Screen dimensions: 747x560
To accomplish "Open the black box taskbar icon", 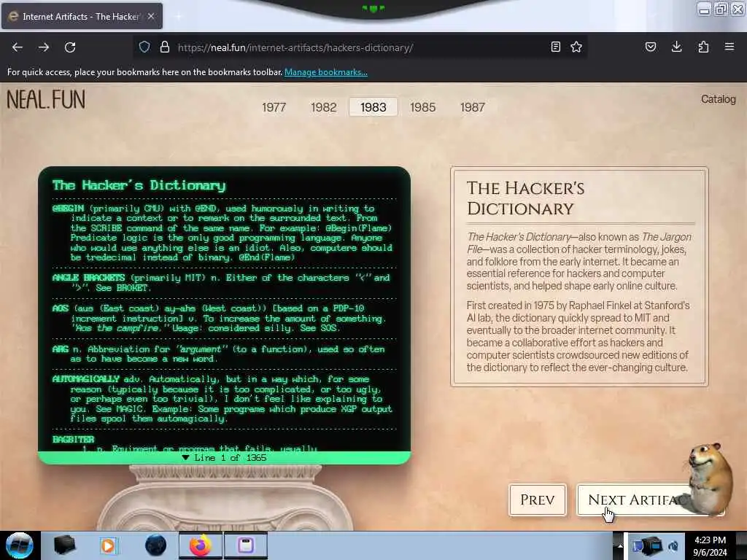I will pos(64,545).
